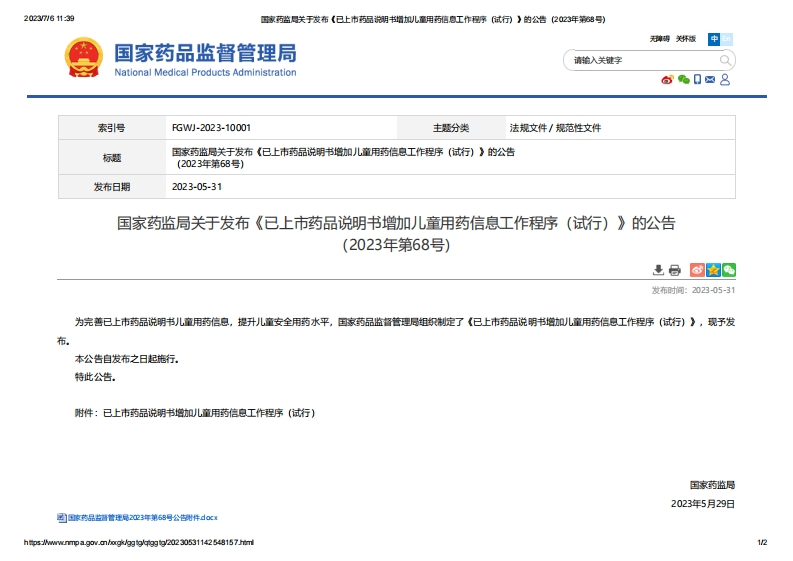Image resolution: width=793 pixels, height=561 pixels.
Task: Open 无障碍 accessibility mode link
Action: 659,39
